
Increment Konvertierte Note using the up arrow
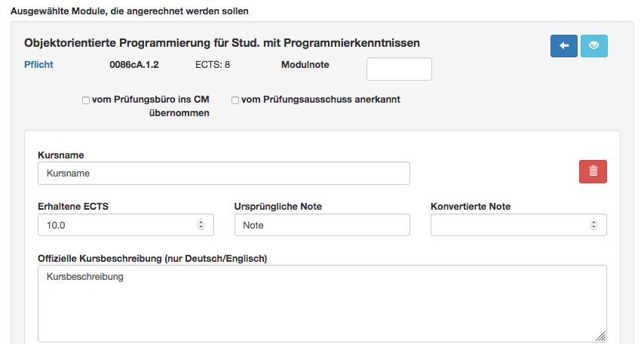click(x=594, y=222)
